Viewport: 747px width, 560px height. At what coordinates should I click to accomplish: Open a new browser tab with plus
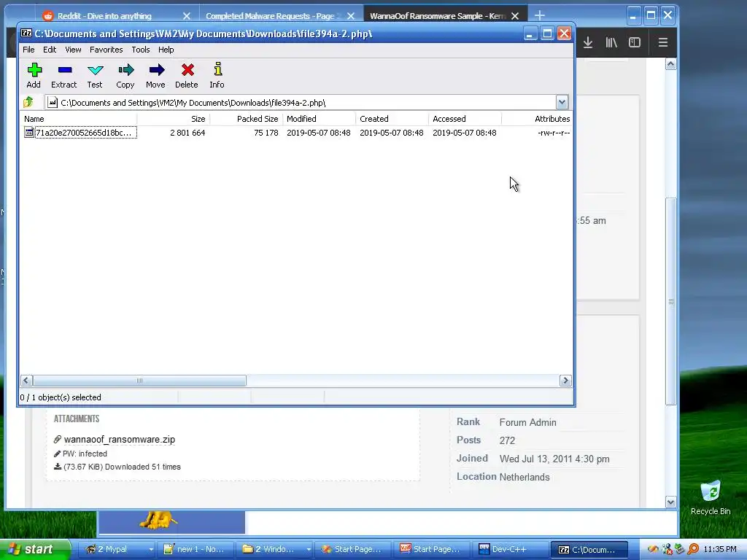point(539,16)
